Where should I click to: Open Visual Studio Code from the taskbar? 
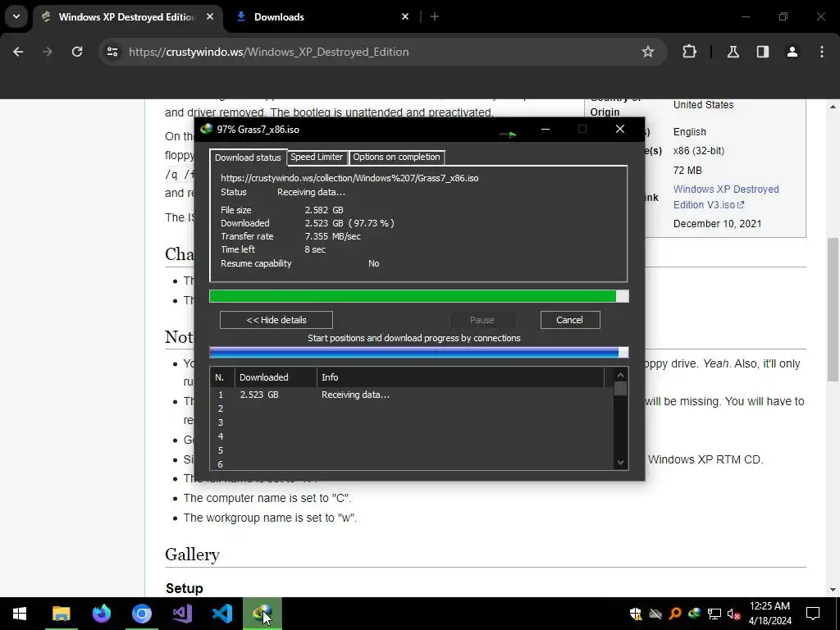click(x=222, y=614)
